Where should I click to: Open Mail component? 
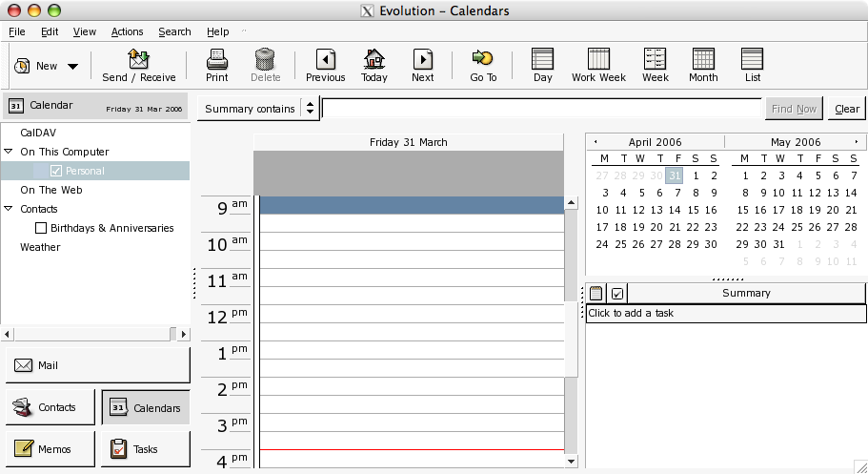click(x=98, y=365)
